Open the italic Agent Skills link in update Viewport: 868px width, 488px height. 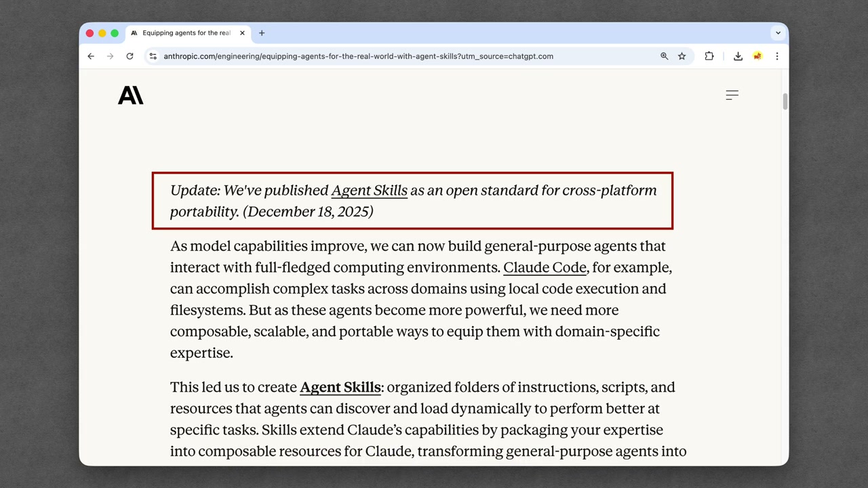point(369,190)
